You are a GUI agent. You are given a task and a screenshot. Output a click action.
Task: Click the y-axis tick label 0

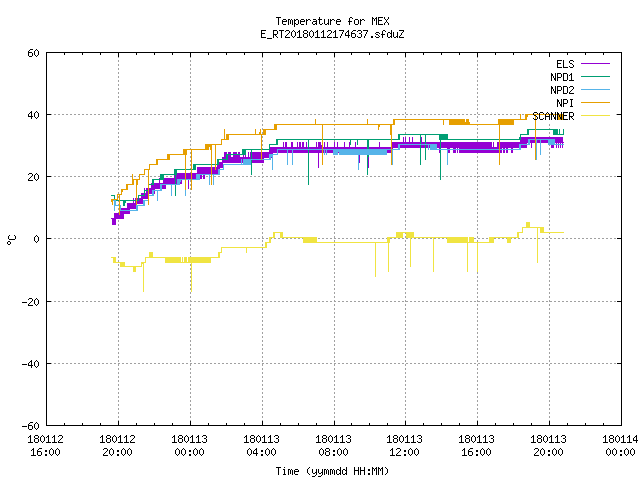click(37, 239)
